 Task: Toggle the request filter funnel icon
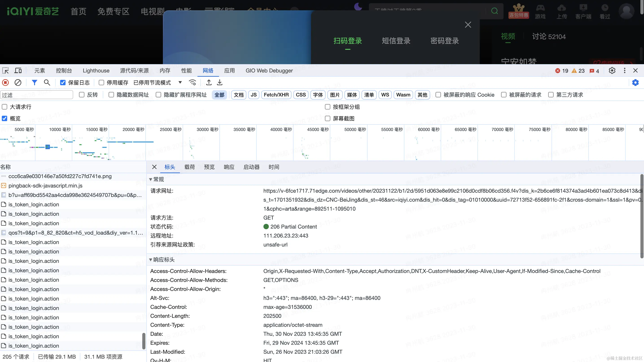coord(35,83)
